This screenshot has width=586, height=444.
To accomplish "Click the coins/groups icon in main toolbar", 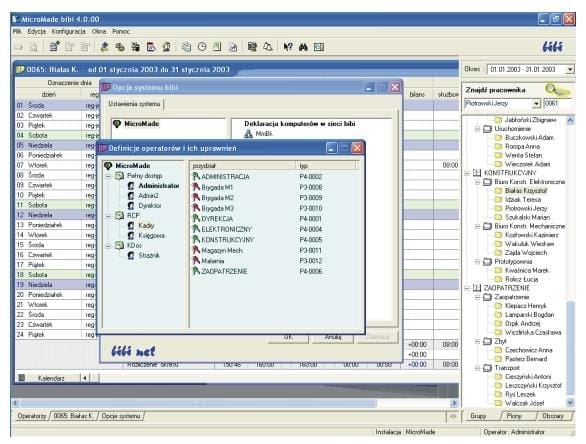I will click(120, 47).
